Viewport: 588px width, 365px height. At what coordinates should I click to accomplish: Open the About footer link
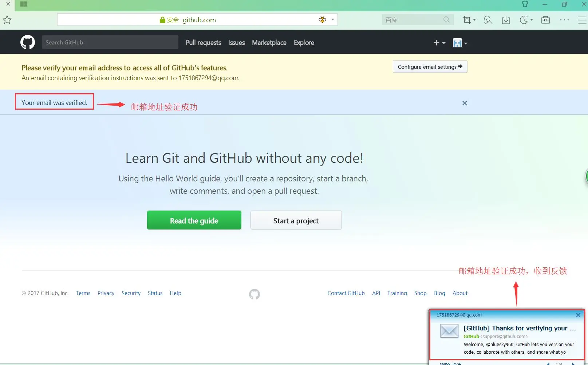[x=460, y=293]
